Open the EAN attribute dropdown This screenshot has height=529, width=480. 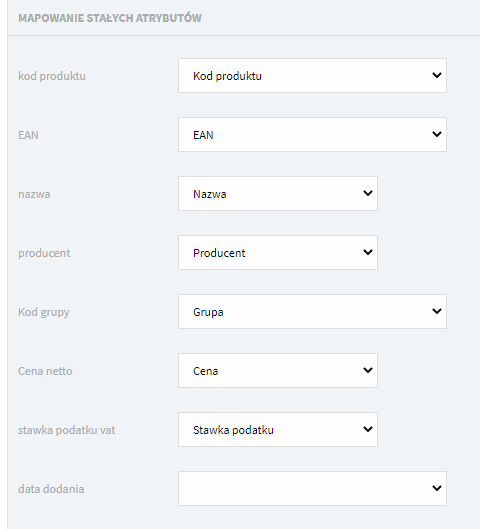tap(312, 135)
